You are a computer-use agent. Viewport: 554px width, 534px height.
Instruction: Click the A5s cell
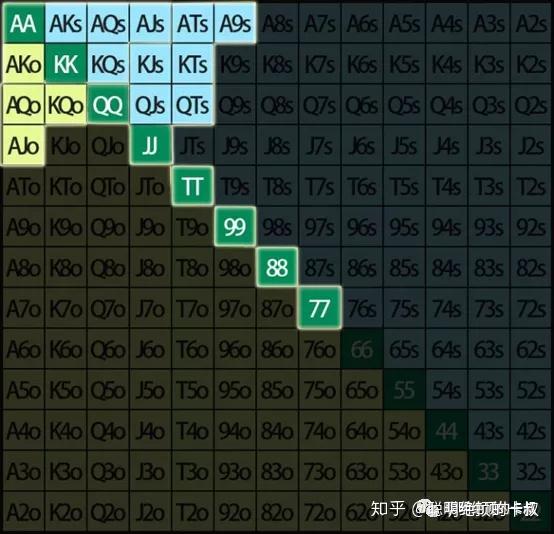coord(405,24)
